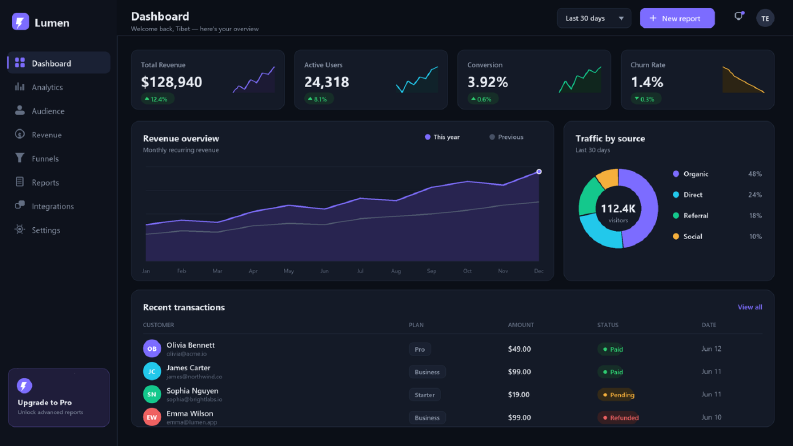Click the Pending status badge
This screenshot has height=446, width=793.
pos(616,394)
